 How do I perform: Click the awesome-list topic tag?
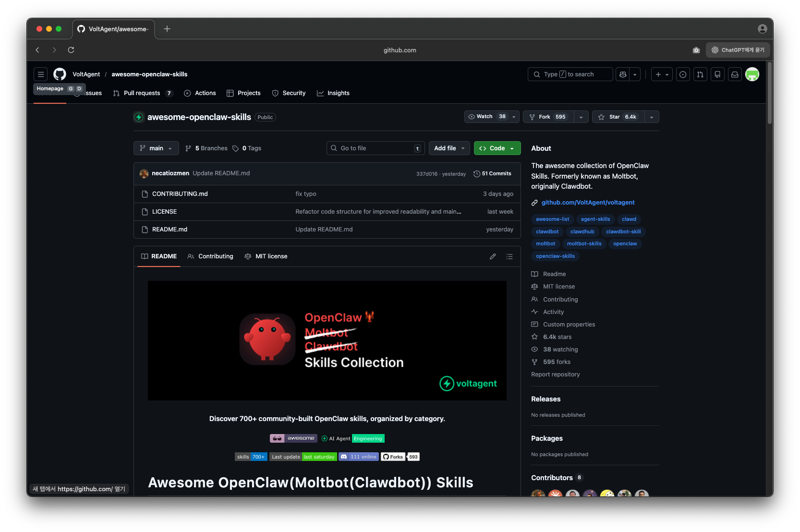point(552,219)
